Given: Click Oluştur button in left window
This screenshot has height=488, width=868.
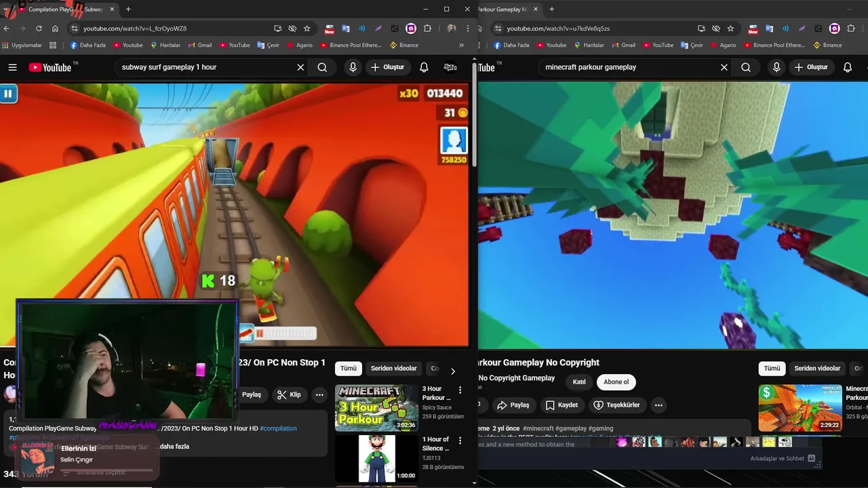Looking at the screenshot, I should (x=387, y=67).
